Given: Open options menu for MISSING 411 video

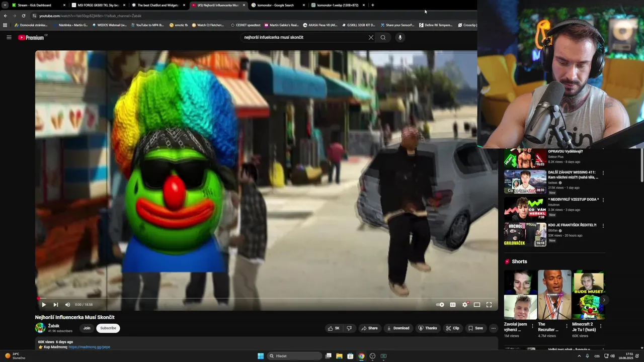Looking at the screenshot, I should [603, 173].
